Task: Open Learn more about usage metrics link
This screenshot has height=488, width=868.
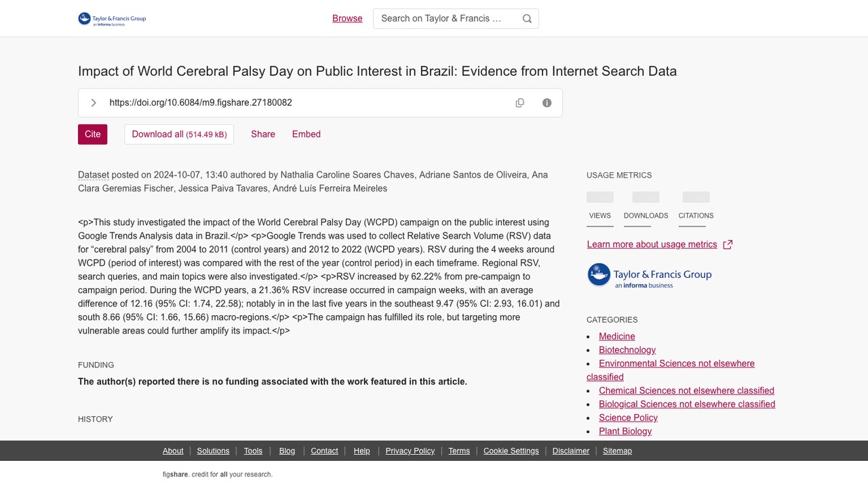Action: [652, 244]
